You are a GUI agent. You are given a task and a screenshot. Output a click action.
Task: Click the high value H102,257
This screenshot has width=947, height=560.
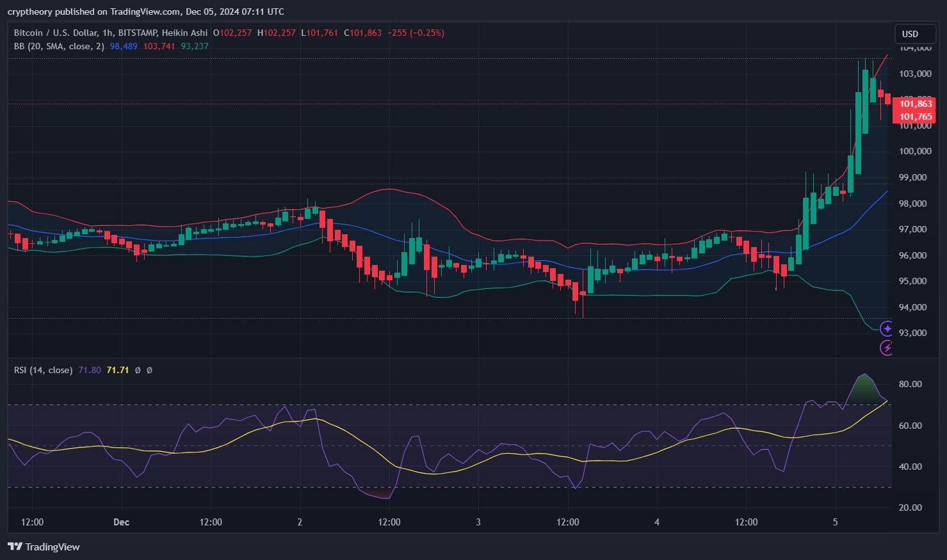pos(277,33)
